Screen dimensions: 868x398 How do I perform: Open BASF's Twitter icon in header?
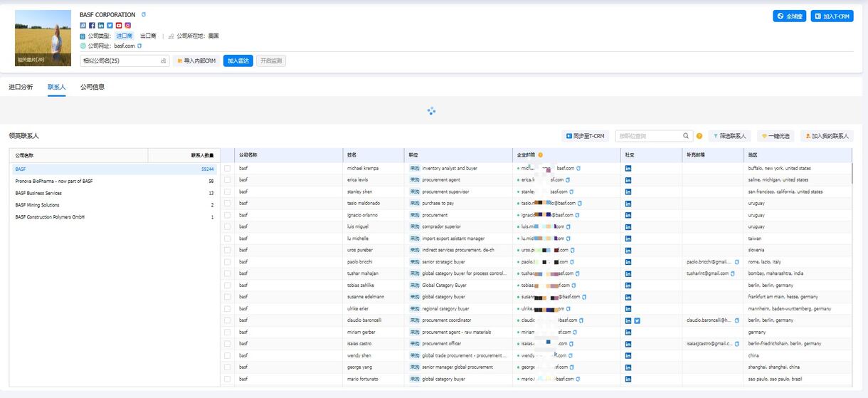point(110,25)
